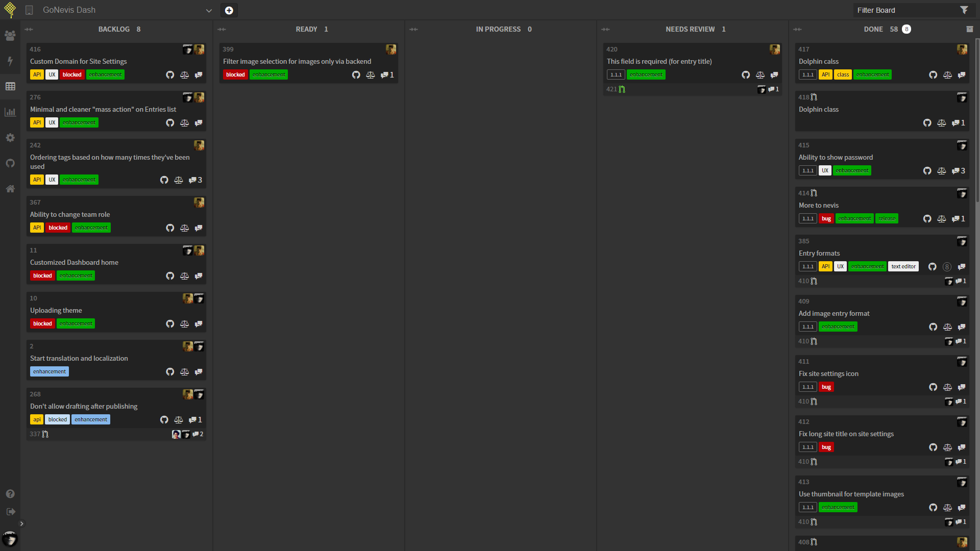Collapse the In Progress column
This screenshot has height=551, width=980.
point(414,30)
